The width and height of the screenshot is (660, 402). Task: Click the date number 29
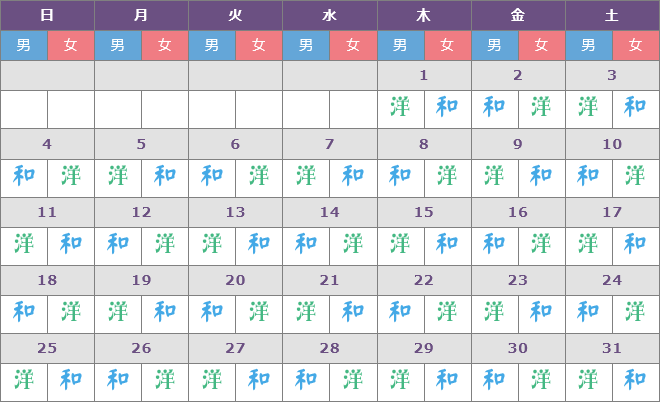pos(424,348)
